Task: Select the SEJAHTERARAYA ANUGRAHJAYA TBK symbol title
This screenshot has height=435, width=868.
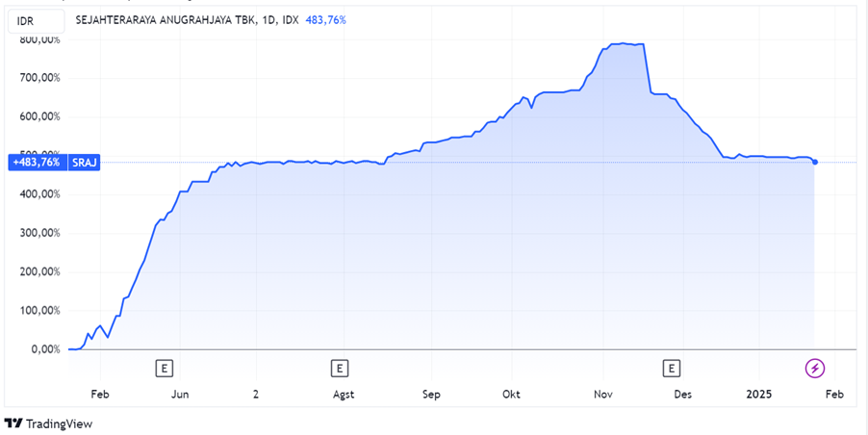Action: (165, 20)
